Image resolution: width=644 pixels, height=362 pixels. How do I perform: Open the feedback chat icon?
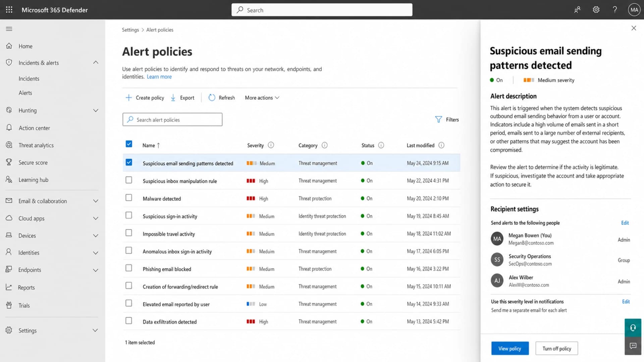(633, 346)
